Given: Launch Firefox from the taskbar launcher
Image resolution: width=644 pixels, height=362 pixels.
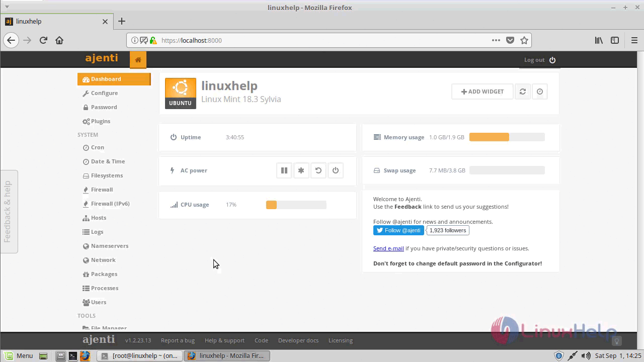Looking at the screenshot, I should pyautogui.click(x=85, y=355).
